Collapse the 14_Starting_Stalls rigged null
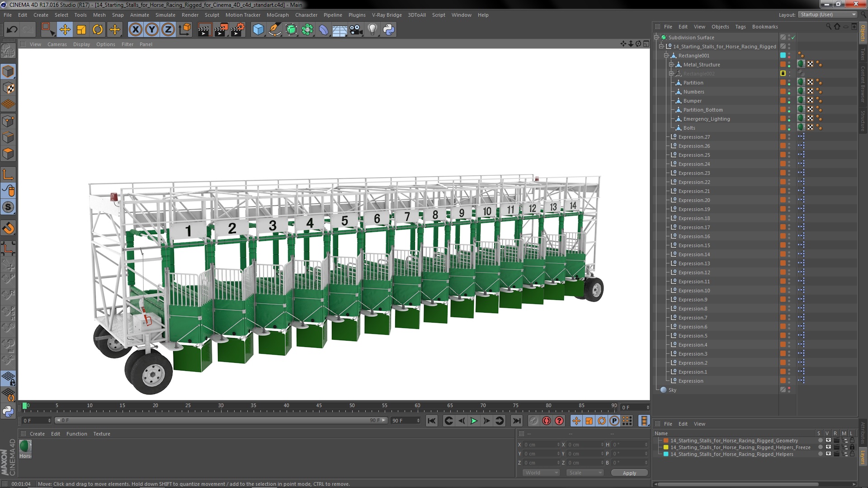 pyautogui.click(x=661, y=47)
